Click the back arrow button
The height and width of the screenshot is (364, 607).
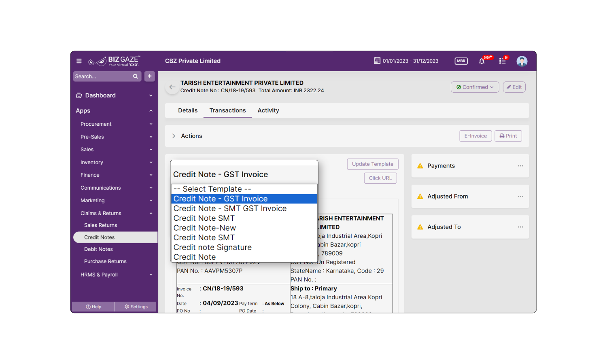tap(172, 87)
